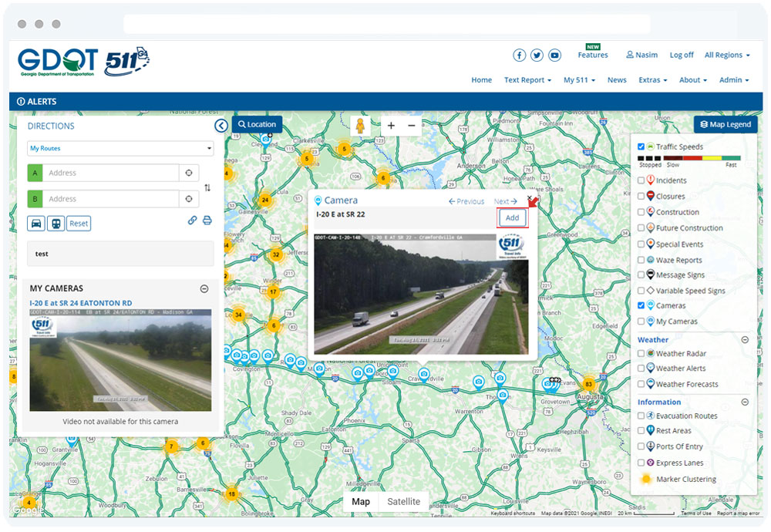Collapse the Information legend section

(745, 402)
